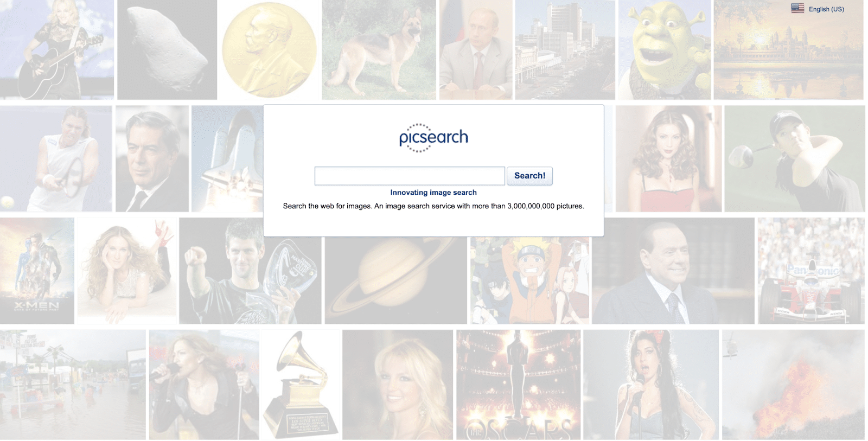Open the German Shepherd dog thumbnail

click(379, 49)
